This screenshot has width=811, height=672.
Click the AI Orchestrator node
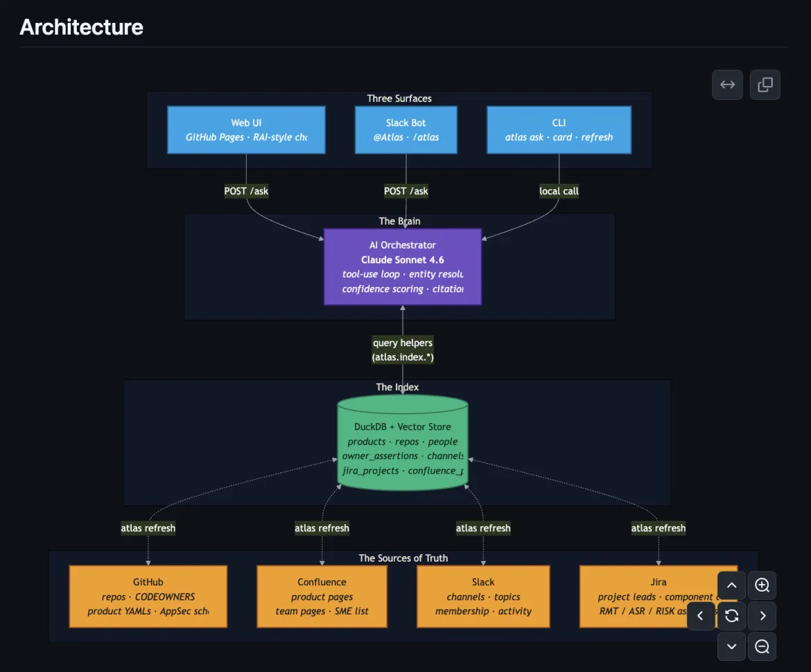(x=403, y=267)
